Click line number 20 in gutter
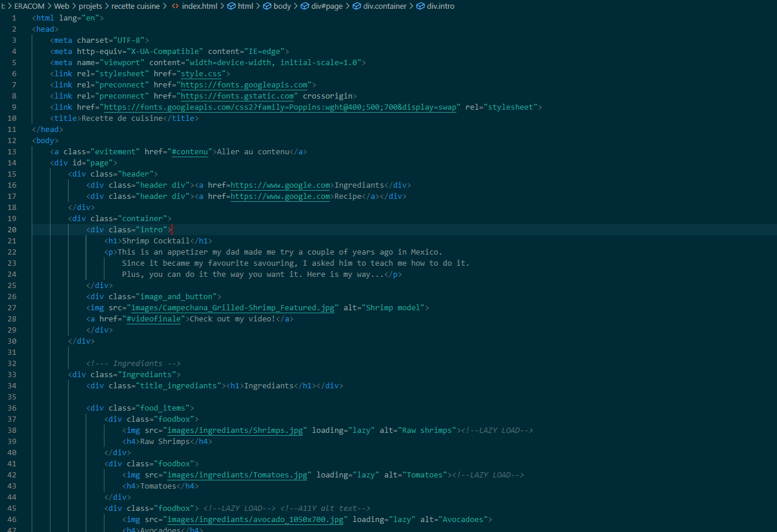Viewport: 777px width, 532px height. coord(12,230)
